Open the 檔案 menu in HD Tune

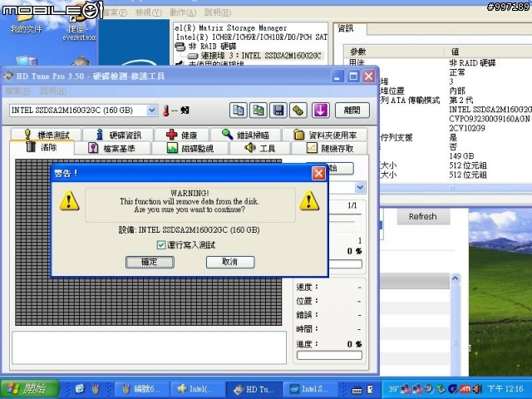17,91
